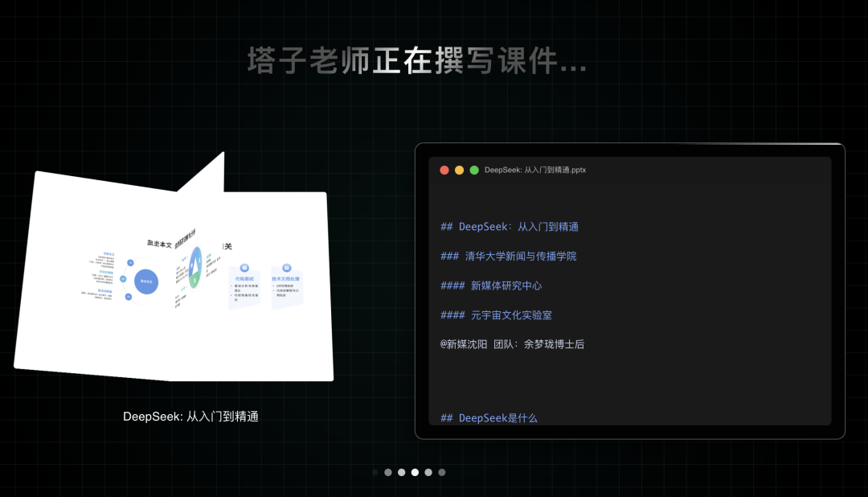Click the line "## DeepSeek是什么"
Screen dimensions: 868x497
[489, 417]
